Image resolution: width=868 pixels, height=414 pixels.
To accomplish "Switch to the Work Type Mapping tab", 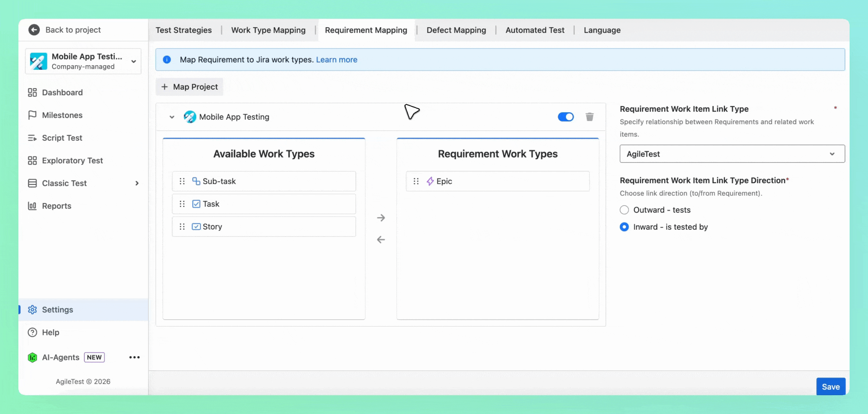I will click(268, 30).
